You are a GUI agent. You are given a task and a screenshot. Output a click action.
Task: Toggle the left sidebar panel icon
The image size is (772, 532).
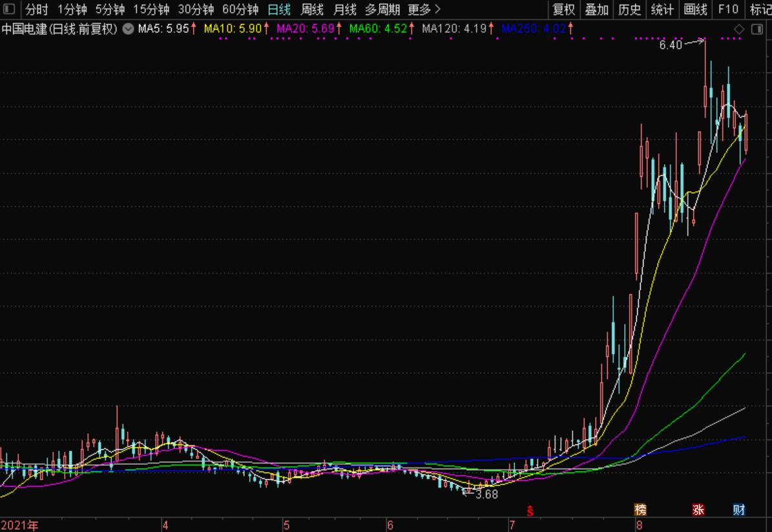click(9, 9)
